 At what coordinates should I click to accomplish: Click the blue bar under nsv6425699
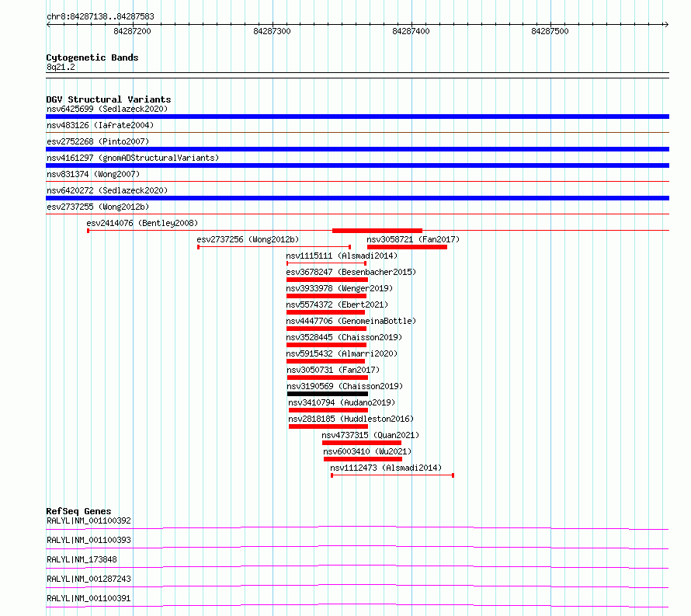(357, 117)
